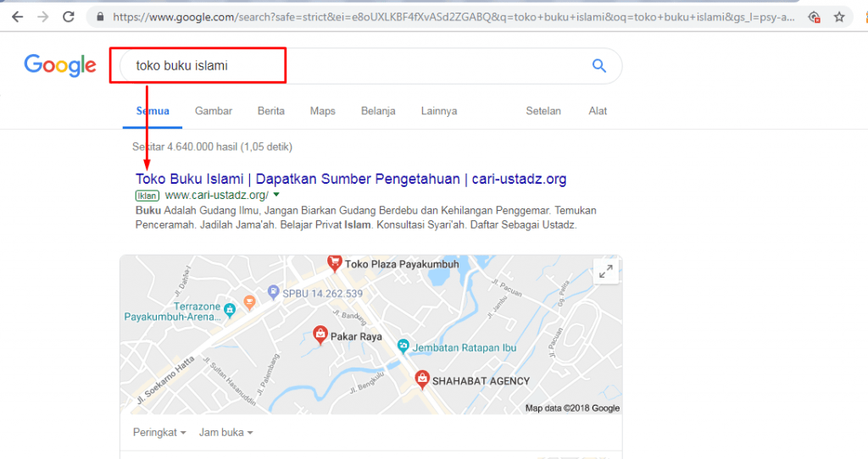Open the Toko Buku Islami ad headline link
The width and height of the screenshot is (868, 459).
tap(351, 180)
